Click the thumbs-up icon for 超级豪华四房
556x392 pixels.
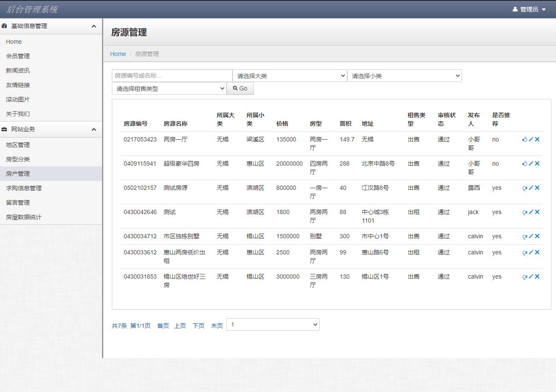[x=525, y=163]
